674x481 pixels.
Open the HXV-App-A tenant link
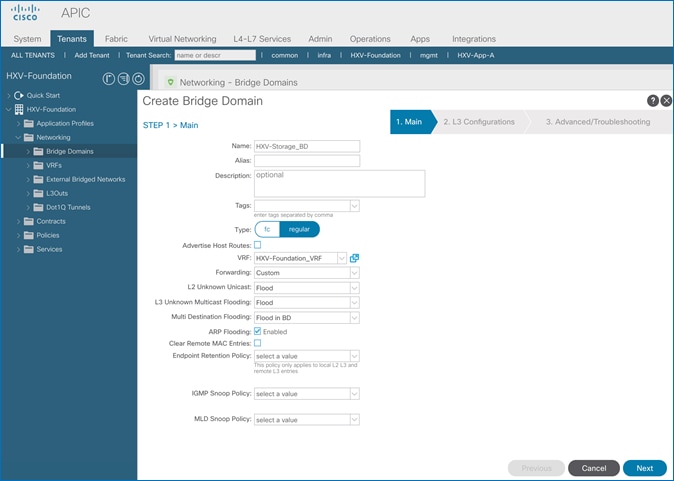475,55
